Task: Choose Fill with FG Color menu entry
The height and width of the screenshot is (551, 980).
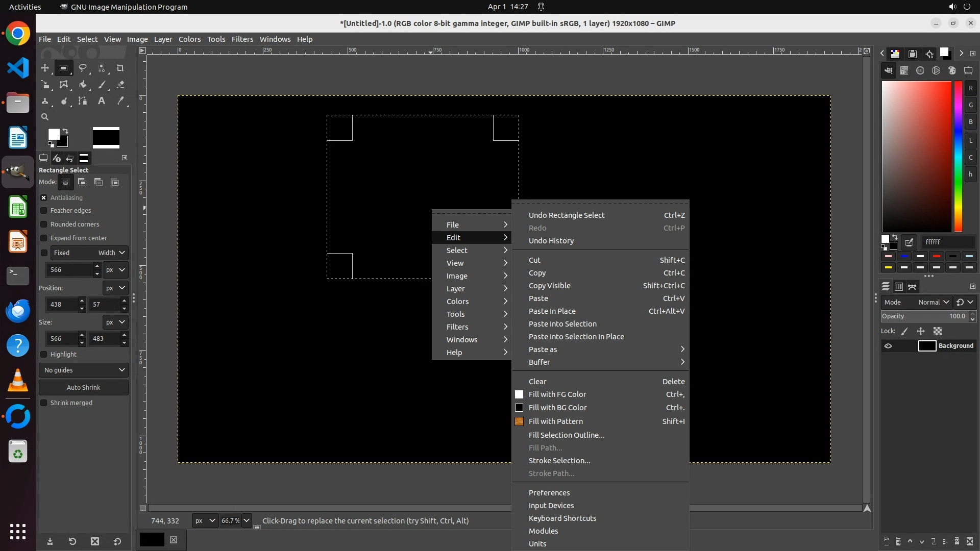Action: click(557, 394)
